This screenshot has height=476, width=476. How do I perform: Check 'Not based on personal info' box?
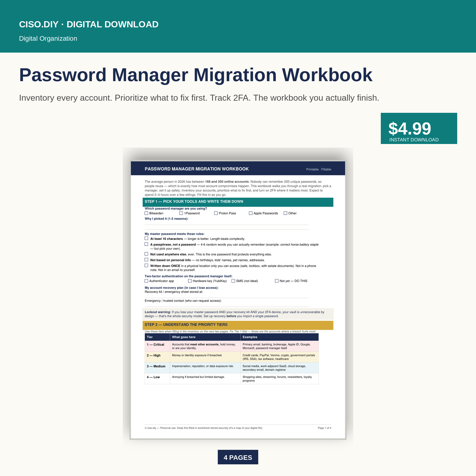(146, 259)
